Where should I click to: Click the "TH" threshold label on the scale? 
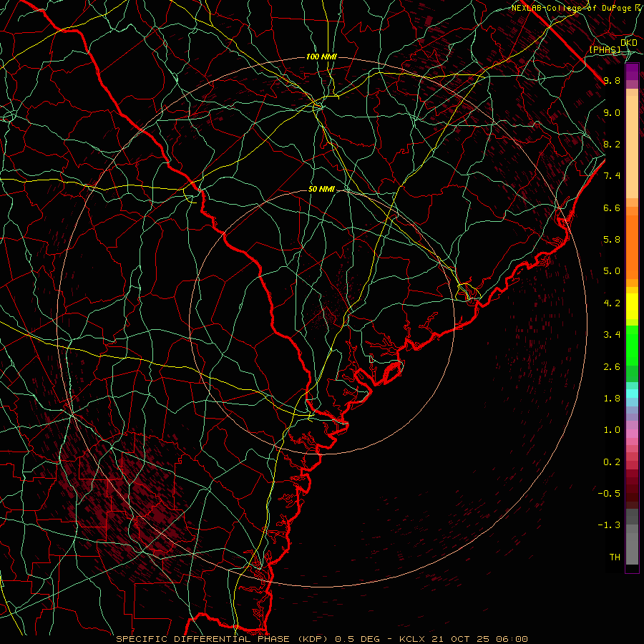[615, 557]
